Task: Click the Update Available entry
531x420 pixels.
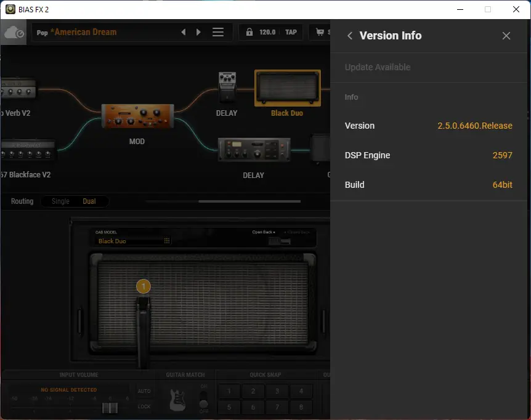Action: coord(378,67)
